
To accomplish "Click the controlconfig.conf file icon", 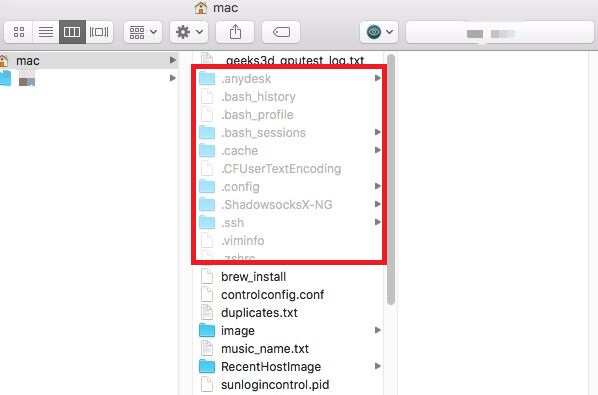I will [207, 294].
